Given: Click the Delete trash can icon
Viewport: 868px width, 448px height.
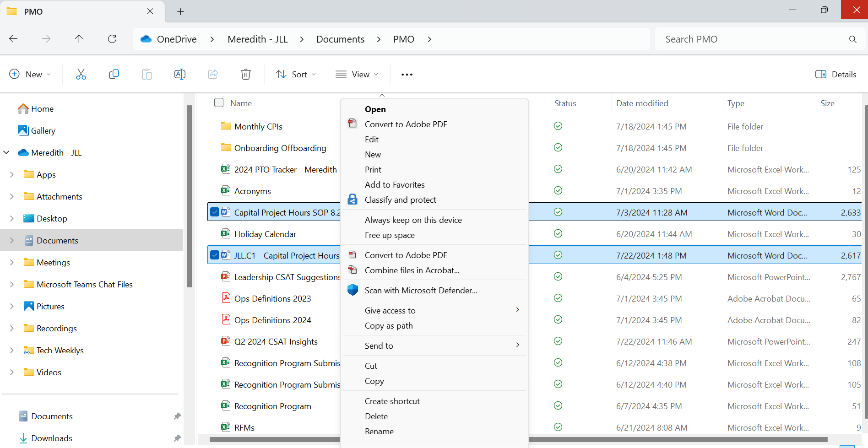Looking at the screenshot, I should pyautogui.click(x=246, y=74).
